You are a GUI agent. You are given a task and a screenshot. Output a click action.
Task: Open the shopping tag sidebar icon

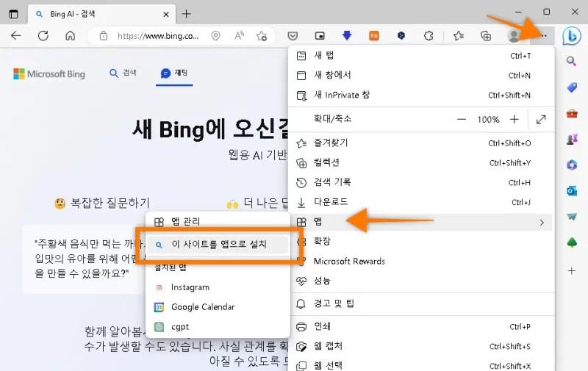[572, 87]
